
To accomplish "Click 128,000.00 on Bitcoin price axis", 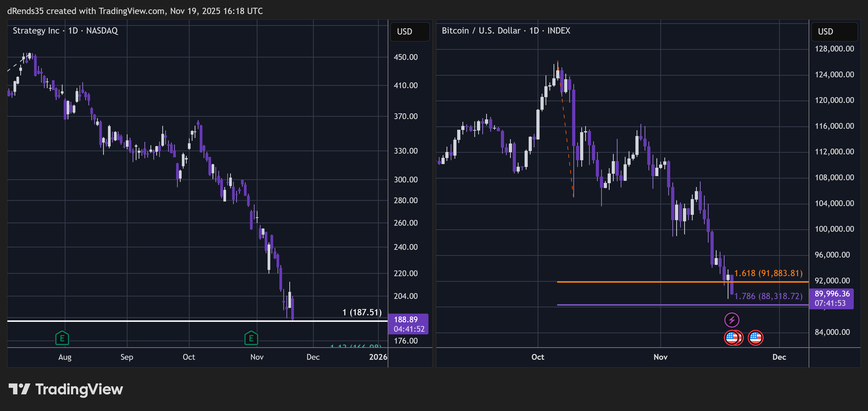I will pos(834,49).
